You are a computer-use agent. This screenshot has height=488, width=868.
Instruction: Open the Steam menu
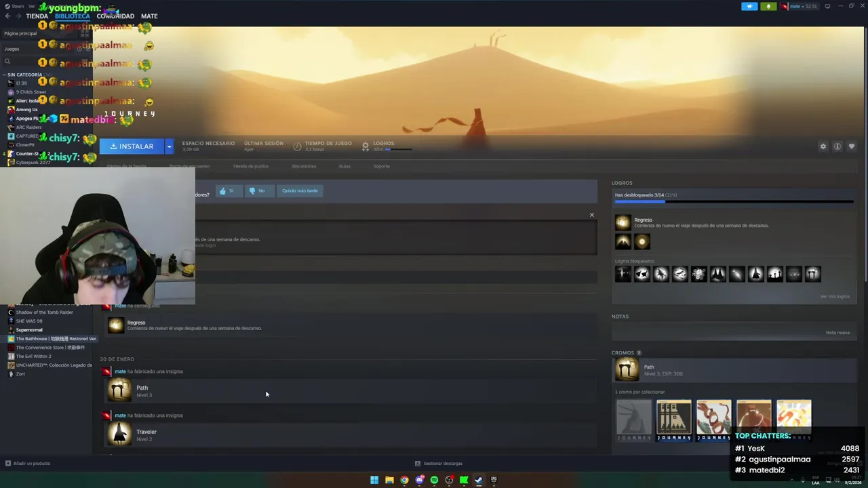[15, 6]
